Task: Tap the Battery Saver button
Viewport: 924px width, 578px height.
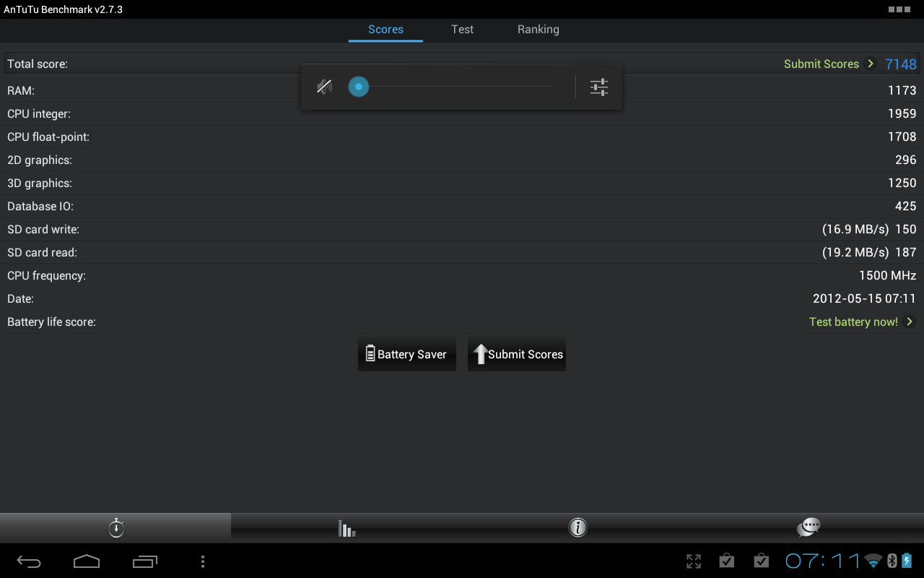Action: pyautogui.click(x=407, y=354)
